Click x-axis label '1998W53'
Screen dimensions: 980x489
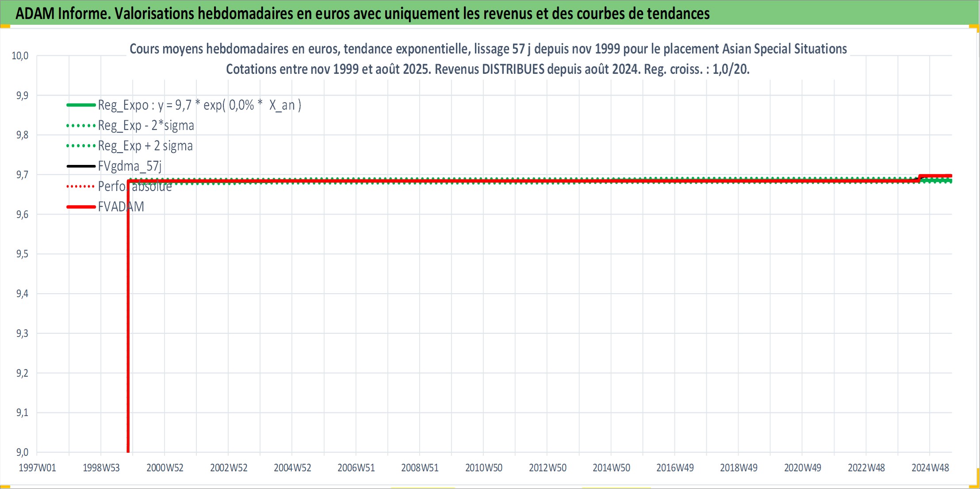coord(101,468)
